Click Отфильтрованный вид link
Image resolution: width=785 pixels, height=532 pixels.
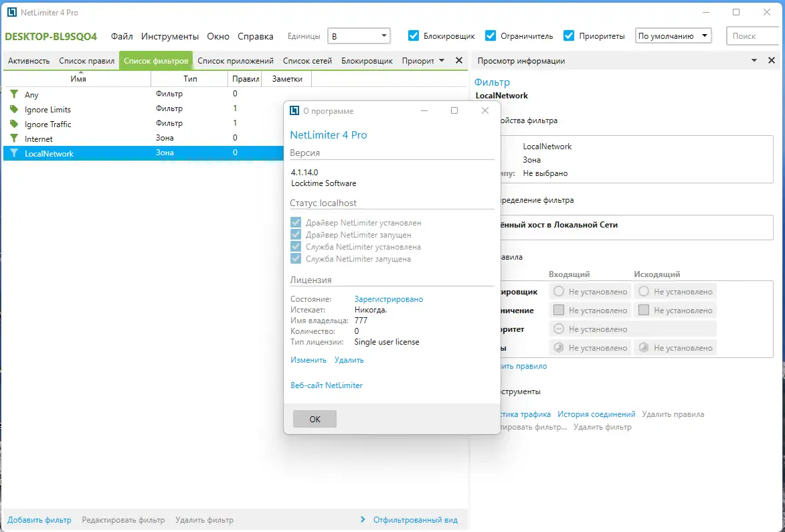[415, 519]
